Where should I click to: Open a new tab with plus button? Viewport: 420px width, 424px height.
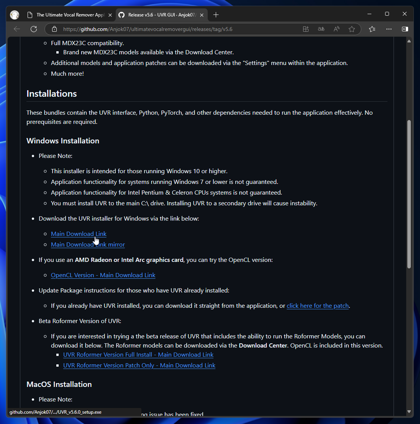coord(216,15)
